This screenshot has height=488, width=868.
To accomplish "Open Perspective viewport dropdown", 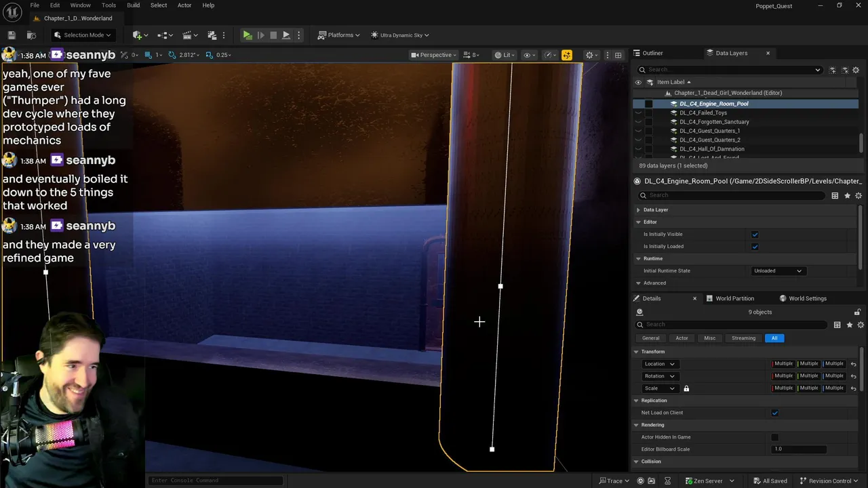I will (433, 55).
